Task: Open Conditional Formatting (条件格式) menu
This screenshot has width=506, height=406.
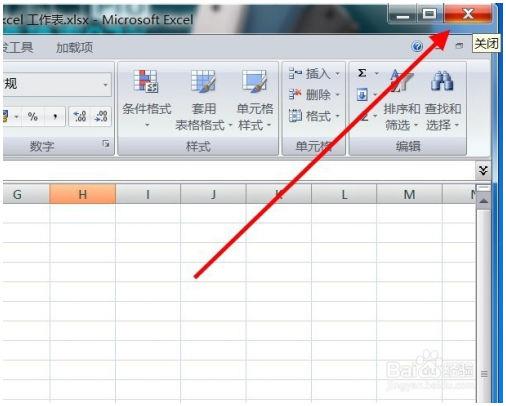Action: click(x=146, y=99)
